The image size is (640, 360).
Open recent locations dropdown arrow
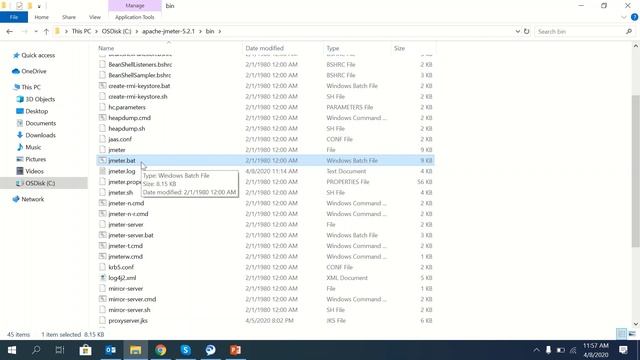(x=36, y=31)
